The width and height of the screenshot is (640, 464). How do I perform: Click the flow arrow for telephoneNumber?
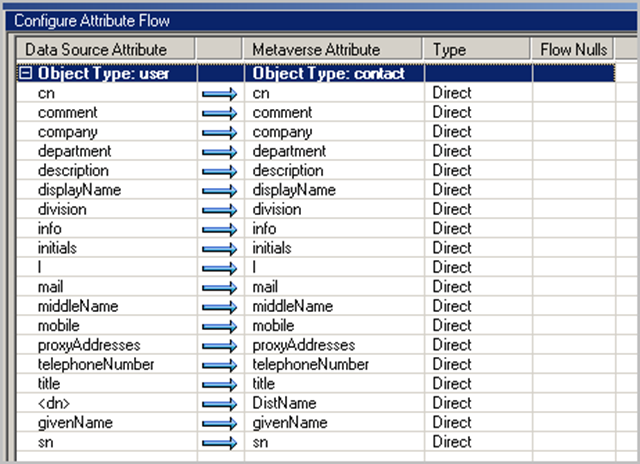(219, 365)
